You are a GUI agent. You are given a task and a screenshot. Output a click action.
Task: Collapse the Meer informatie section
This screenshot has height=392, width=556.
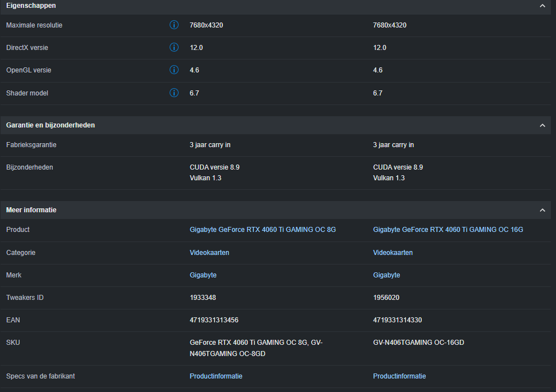[x=542, y=210]
